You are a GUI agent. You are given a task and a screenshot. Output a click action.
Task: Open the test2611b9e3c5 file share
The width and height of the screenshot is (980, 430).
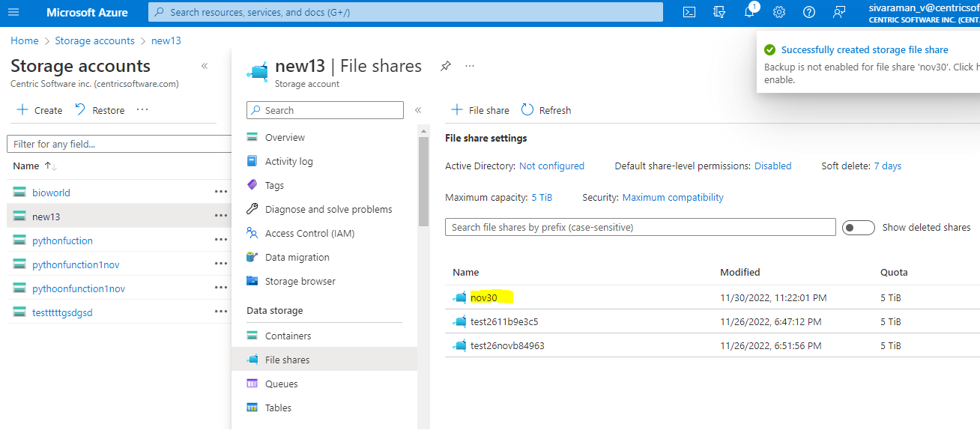point(504,321)
